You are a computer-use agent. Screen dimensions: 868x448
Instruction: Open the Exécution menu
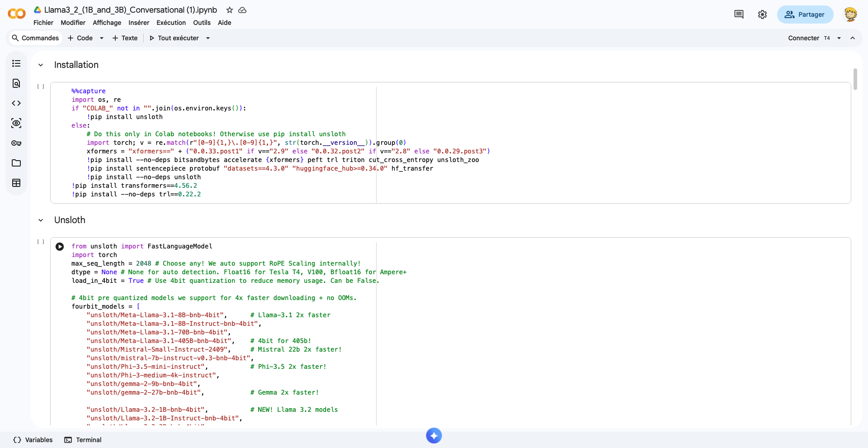[171, 23]
